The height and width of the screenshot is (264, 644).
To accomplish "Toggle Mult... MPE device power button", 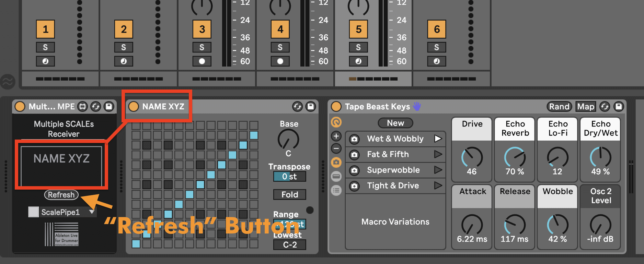I will (x=20, y=107).
